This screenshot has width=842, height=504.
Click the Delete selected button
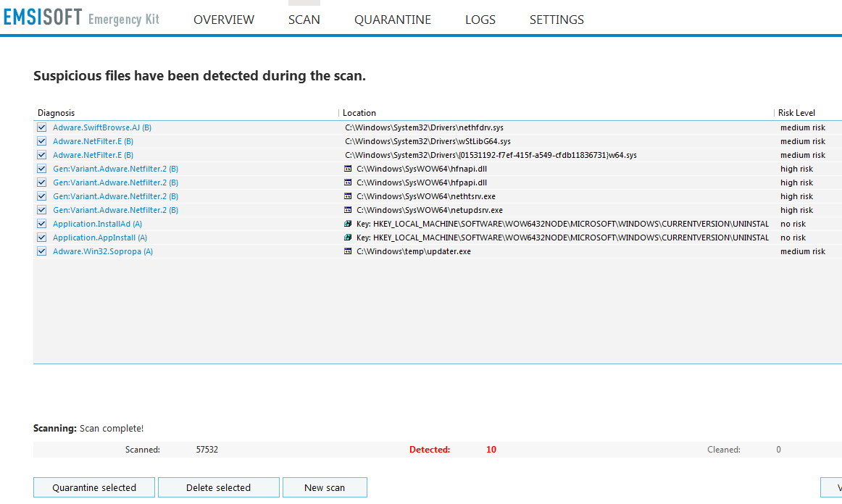219,487
